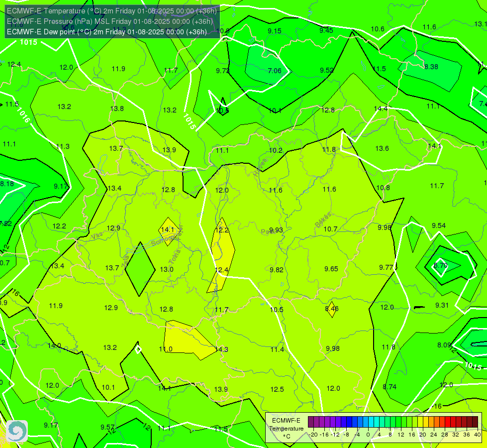This screenshot has width=487, height=448.
Task: Click the 9.31 dew point value
Action: pos(442,305)
